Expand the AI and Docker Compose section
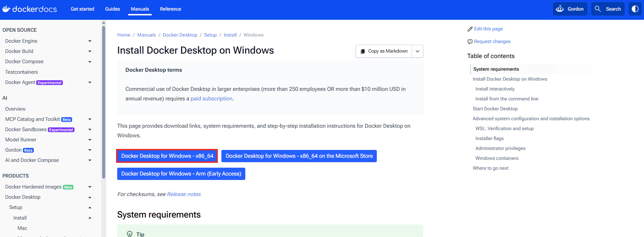The width and height of the screenshot is (644, 237). click(90, 160)
